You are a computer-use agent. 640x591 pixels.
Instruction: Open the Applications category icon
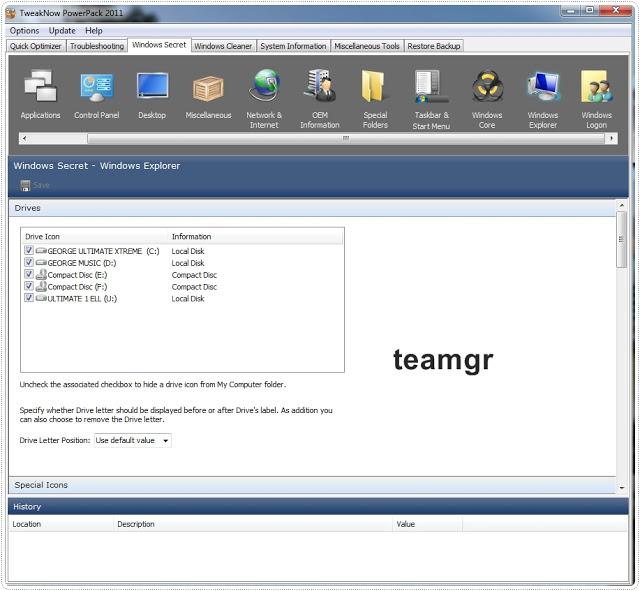click(x=40, y=85)
